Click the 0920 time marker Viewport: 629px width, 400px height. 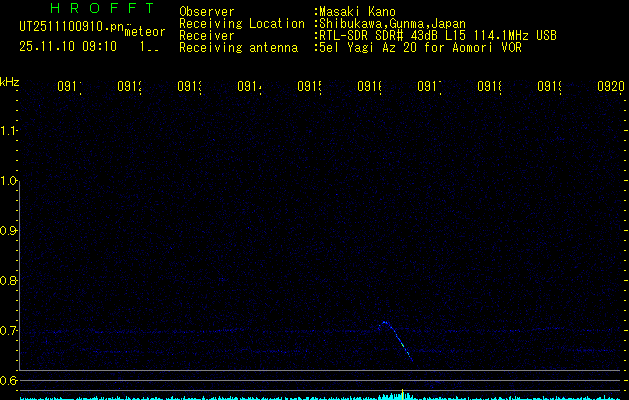[610, 87]
